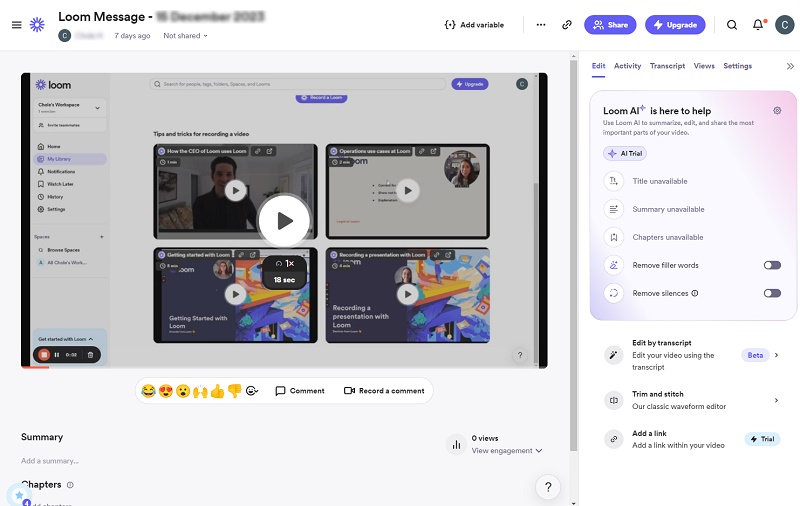This screenshot has width=800, height=506.
Task: React with laughing emoji
Action: pyautogui.click(x=148, y=391)
